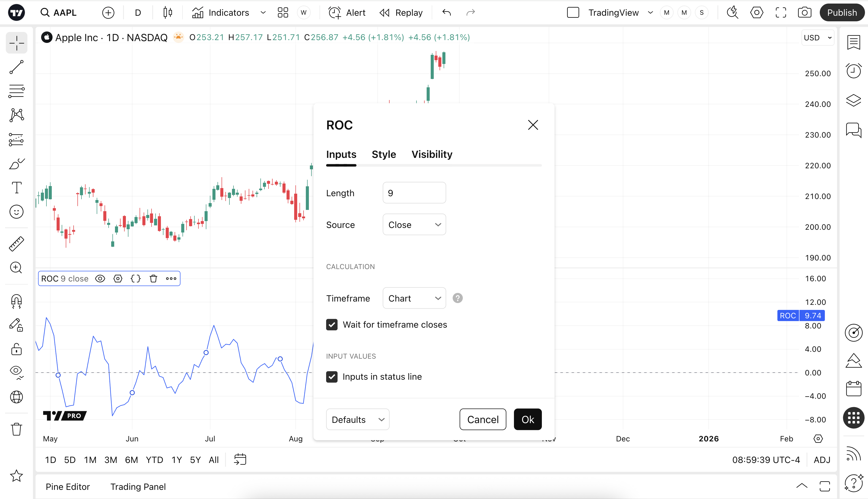Open the Go to date calendar icon
The width and height of the screenshot is (868, 499).
[240, 460]
